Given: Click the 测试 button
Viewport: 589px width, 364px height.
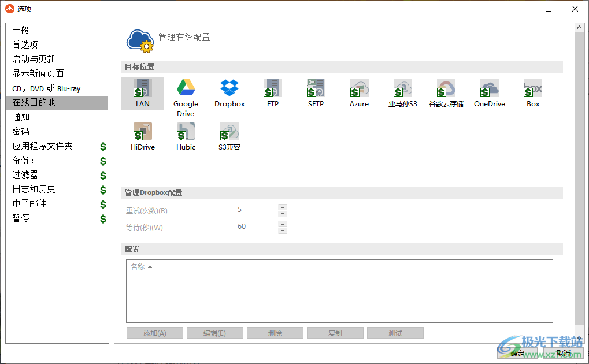Looking at the screenshot, I should [x=395, y=333].
